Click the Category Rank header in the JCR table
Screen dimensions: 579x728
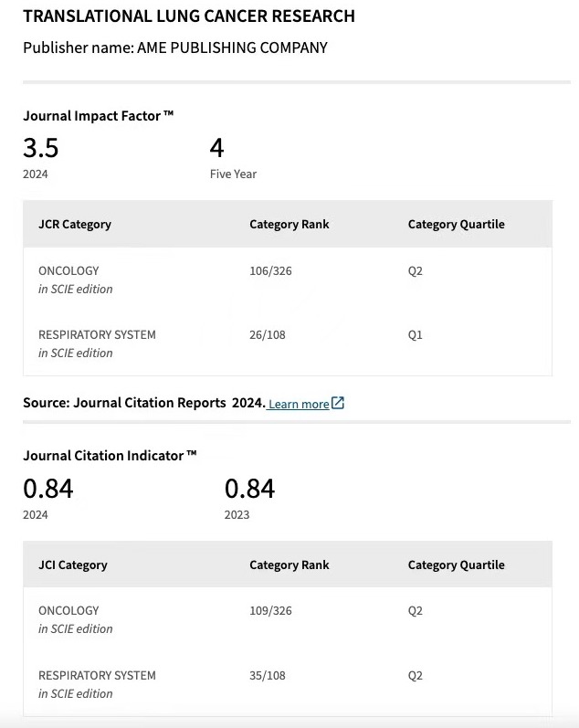pos(289,224)
